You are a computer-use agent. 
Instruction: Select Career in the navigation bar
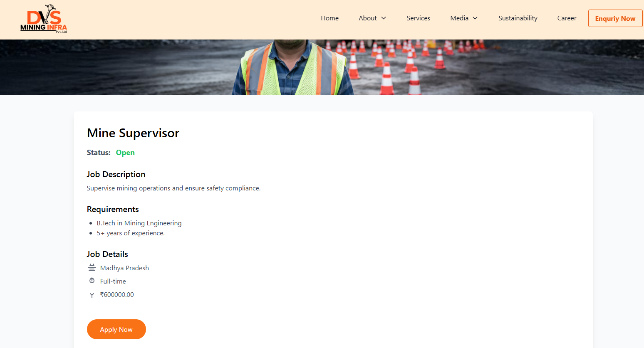tap(567, 18)
